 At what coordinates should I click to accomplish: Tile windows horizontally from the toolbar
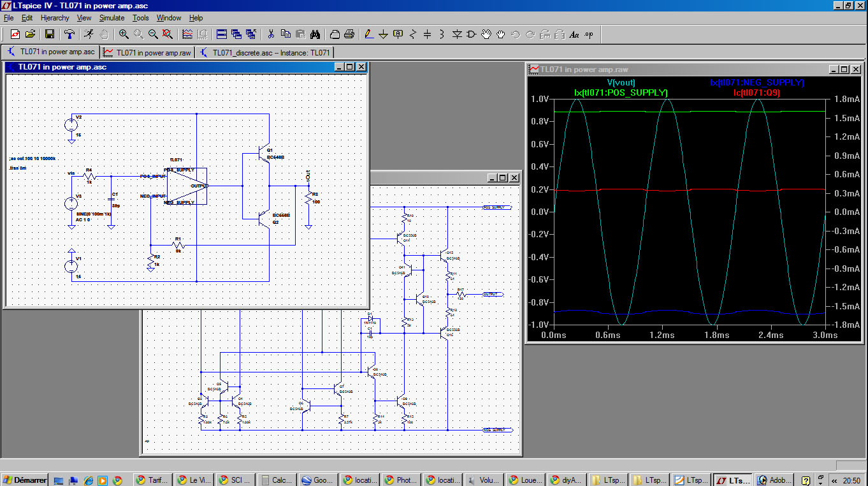click(222, 34)
